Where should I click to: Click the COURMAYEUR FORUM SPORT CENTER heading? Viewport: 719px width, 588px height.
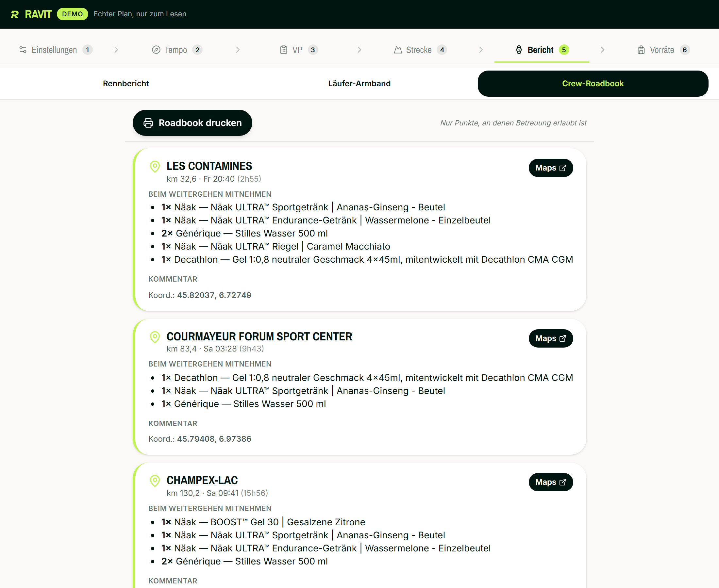[x=259, y=336]
